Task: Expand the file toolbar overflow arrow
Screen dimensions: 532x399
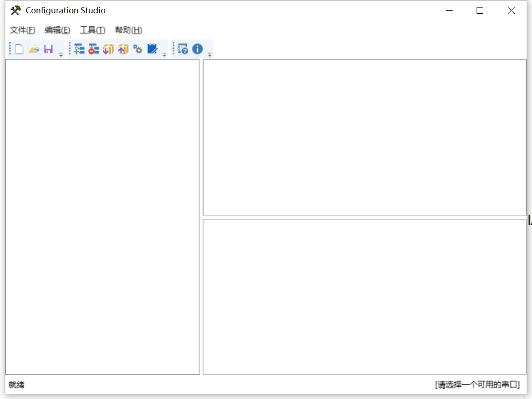Action: pos(61,54)
